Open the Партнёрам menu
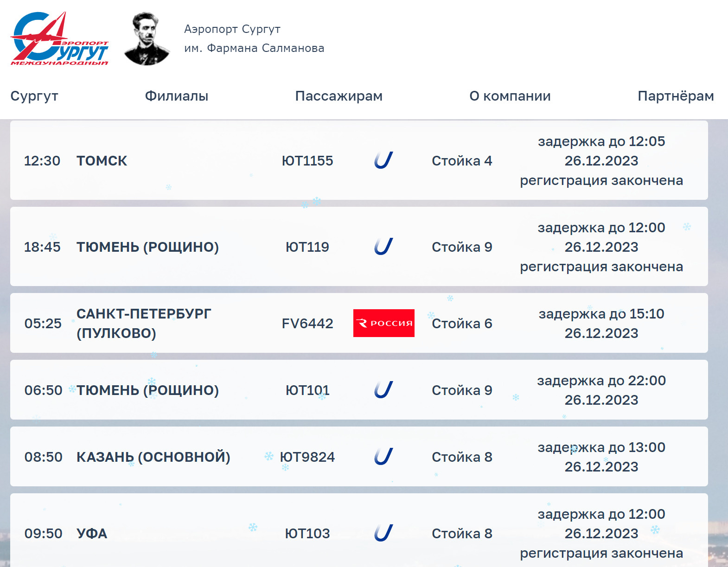728x567 pixels. [675, 96]
